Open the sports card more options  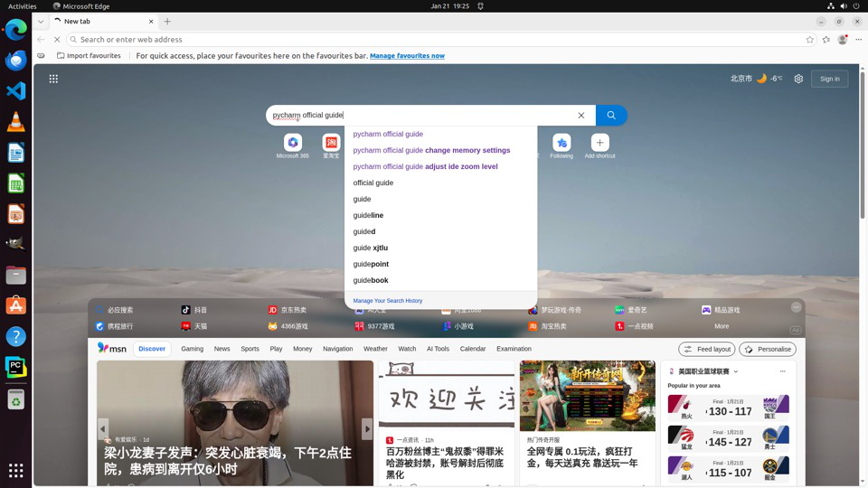(x=782, y=371)
